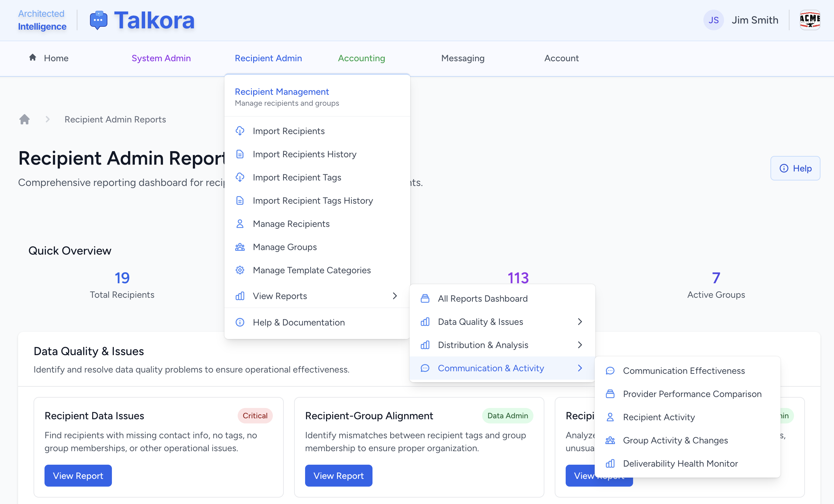The image size is (834, 504).
Task: Click the Manage Groups people icon
Action: (x=240, y=247)
